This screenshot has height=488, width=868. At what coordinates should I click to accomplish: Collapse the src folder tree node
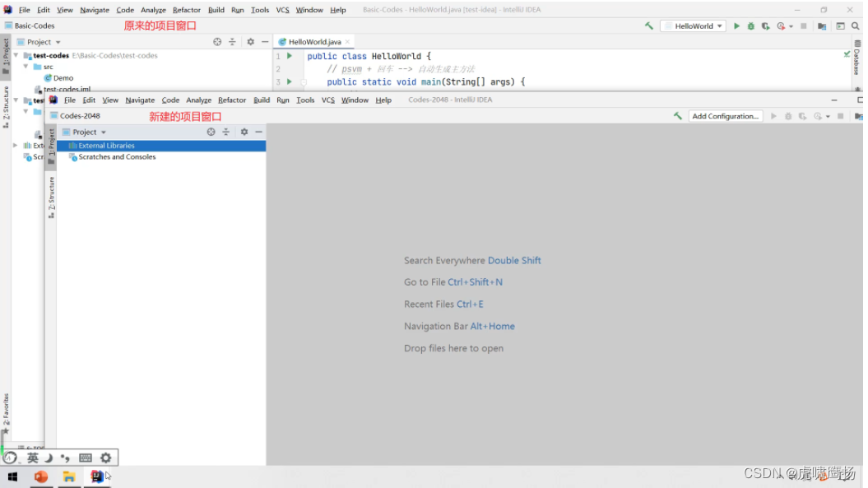pyautogui.click(x=26, y=67)
